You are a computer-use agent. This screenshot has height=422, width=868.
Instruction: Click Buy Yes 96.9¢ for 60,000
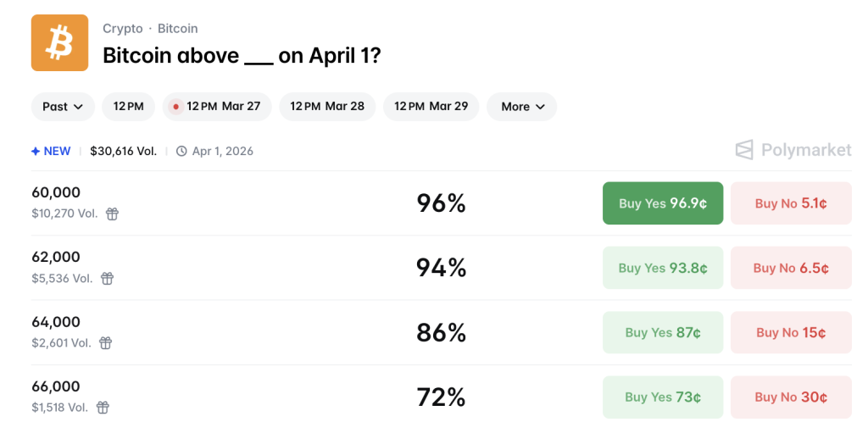coord(663,203)
